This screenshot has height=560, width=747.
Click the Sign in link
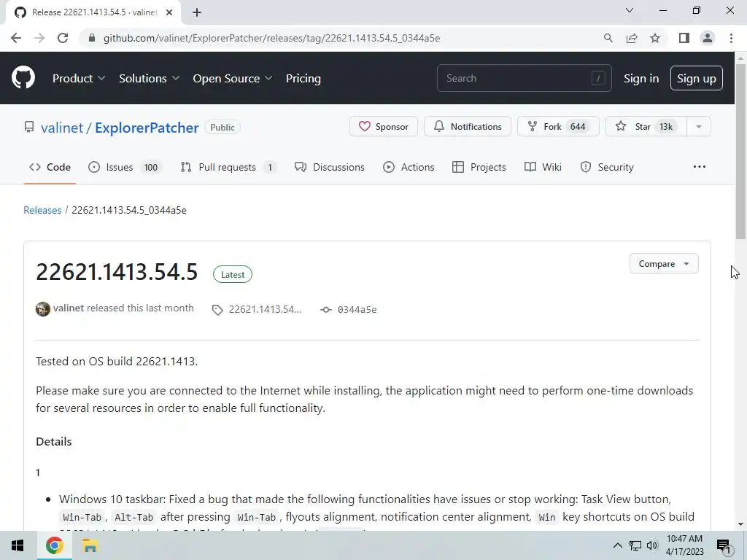(641, 79)
